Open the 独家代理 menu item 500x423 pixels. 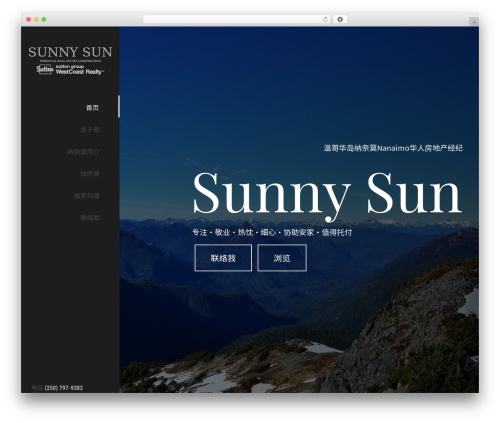pyautogui.click(x=87, y=196)
